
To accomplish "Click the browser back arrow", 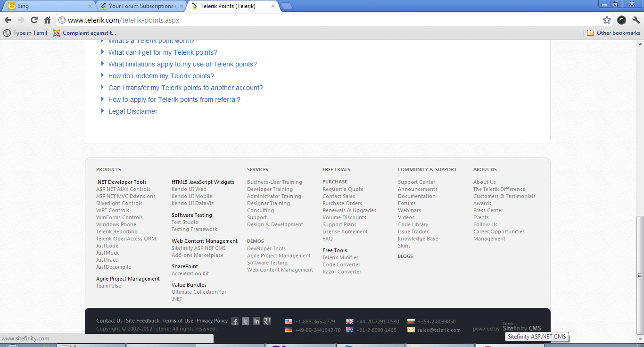I will [x=8, y=20].
